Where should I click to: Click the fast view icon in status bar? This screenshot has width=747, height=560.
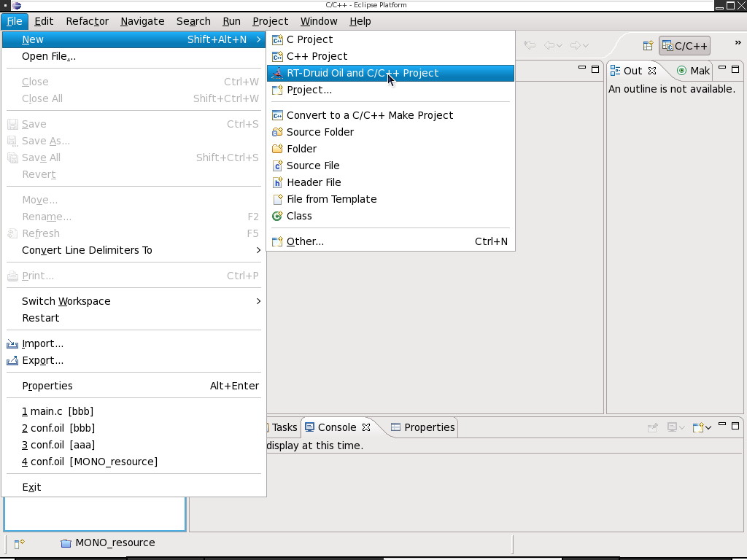(x=19, y=543)
